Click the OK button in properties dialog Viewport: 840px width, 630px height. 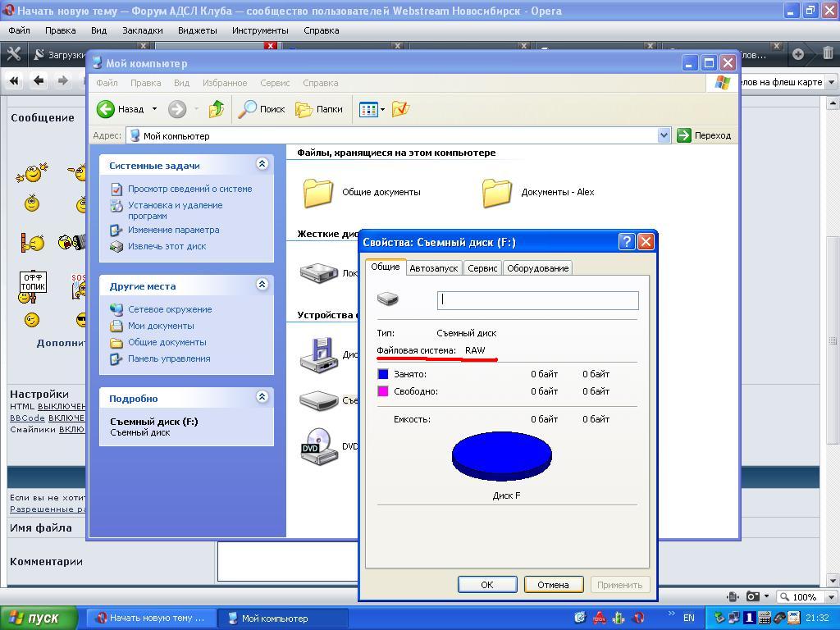pos(487,585)
